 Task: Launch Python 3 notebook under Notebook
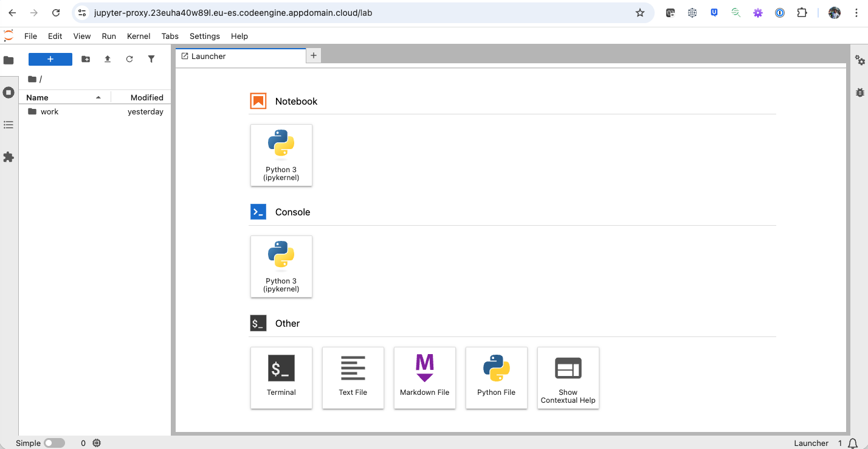pos(281,155)
